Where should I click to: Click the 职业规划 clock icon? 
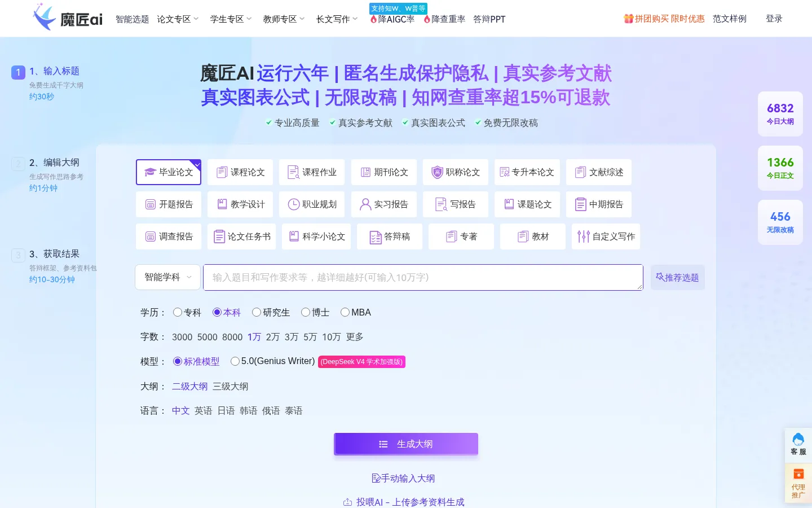click(294, 204)
